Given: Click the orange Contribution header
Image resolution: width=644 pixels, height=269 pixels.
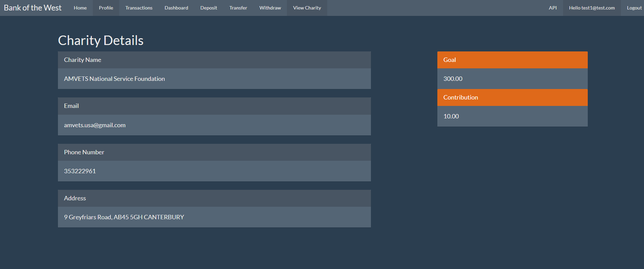Looking at the screenshot, I should click(513, 97).
